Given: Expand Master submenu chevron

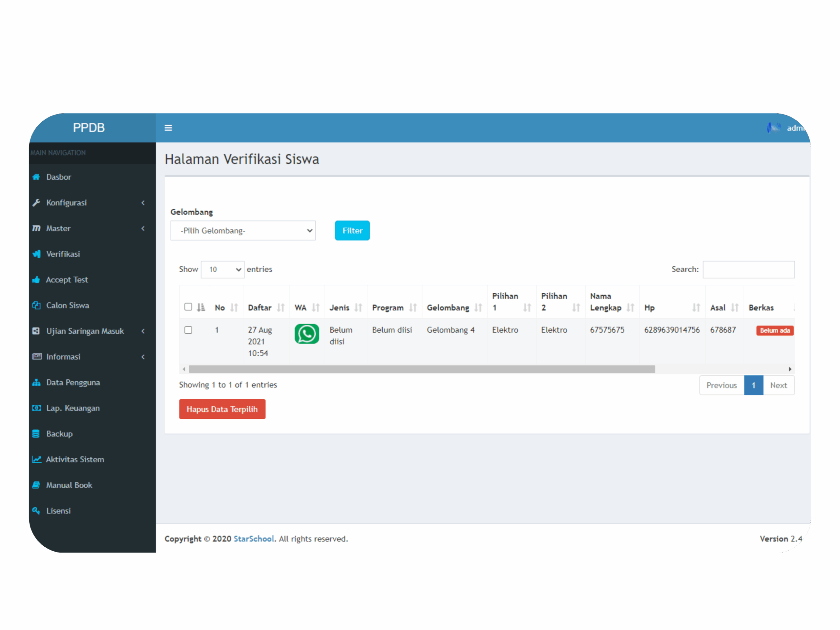Looking at the screenshot, I should (143, 228).
